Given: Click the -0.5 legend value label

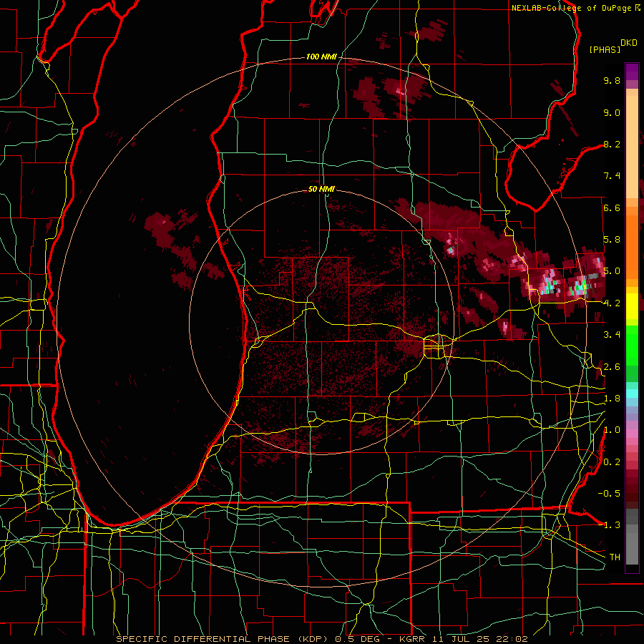Looking at the screenshot, I should point(609,494).
